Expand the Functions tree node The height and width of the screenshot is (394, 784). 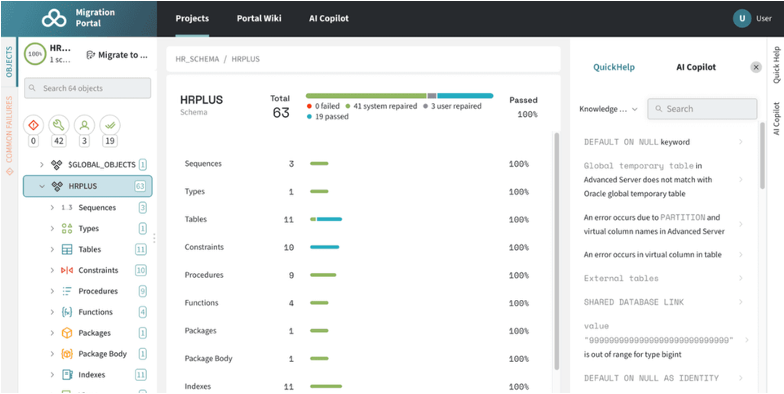pos(52,312)
